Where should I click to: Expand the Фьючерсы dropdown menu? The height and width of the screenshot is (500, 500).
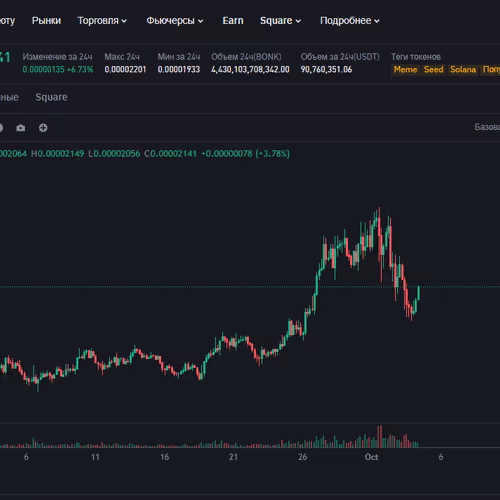click(x=175, y=21)
